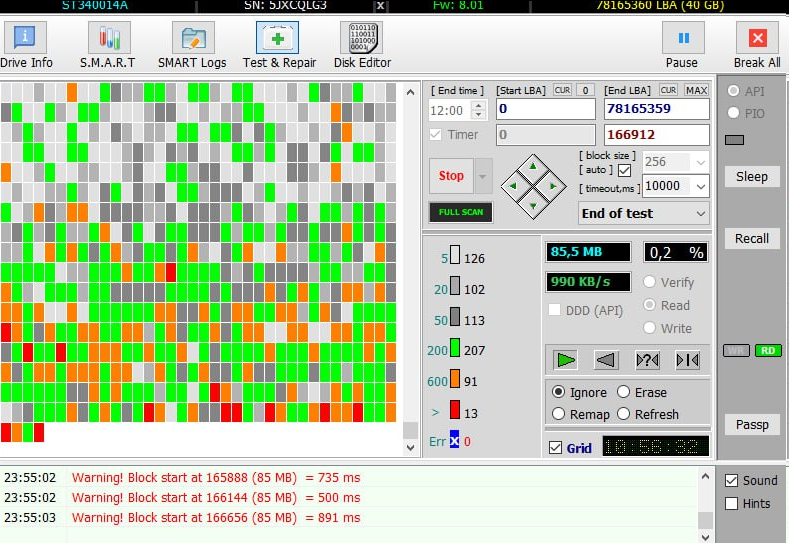Screen dimensions: 789x543
Task: Select the Erase radio option
Action: (623, 392)
